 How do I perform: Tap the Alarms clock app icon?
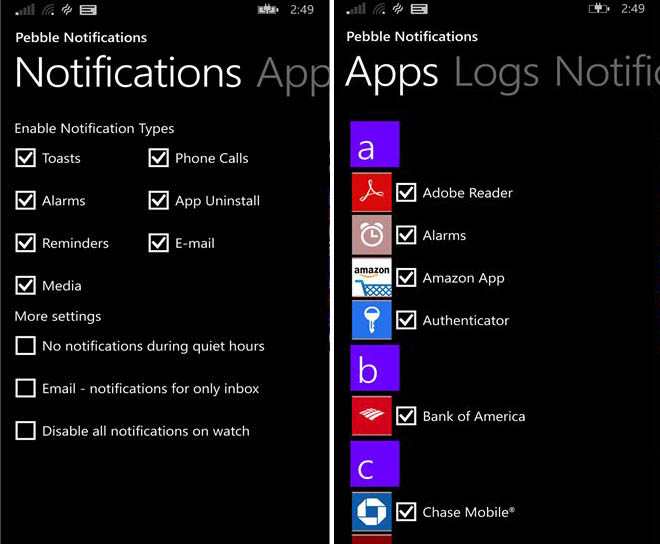point(372,235)
